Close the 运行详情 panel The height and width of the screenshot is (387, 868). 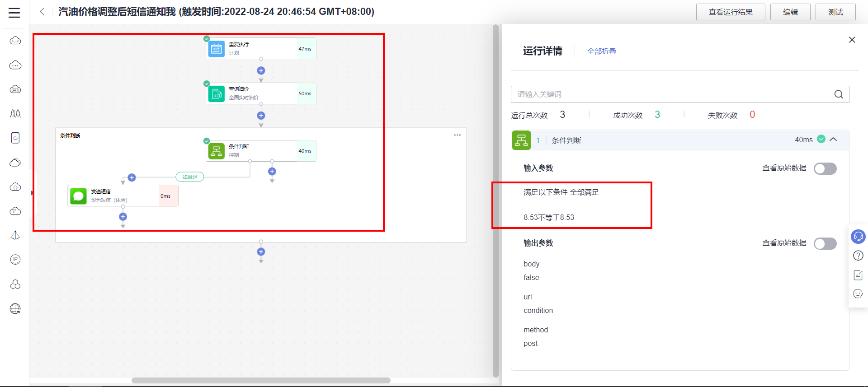(852, 40)
